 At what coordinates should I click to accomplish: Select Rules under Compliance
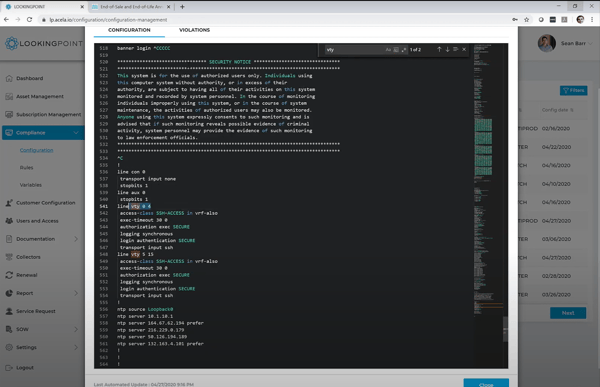(26, 168)
